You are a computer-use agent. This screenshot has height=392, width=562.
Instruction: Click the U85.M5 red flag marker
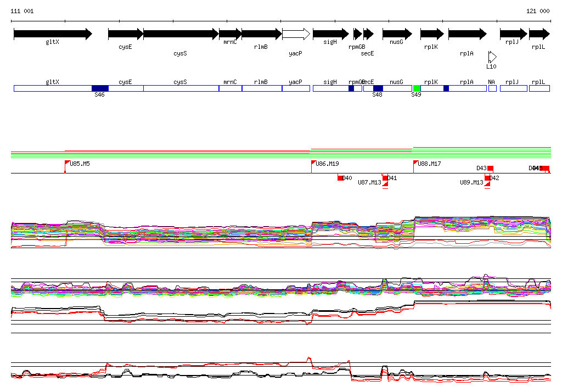tap(68, 164)
